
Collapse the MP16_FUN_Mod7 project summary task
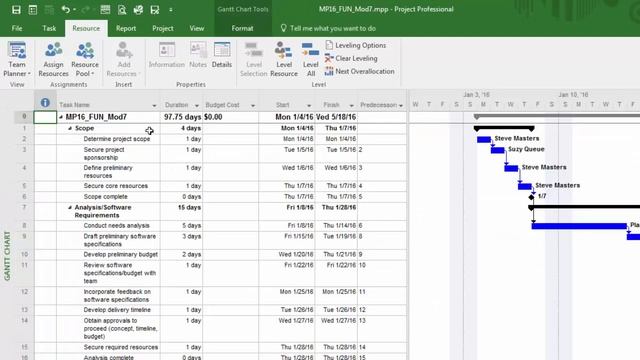[x=61, y=117]
